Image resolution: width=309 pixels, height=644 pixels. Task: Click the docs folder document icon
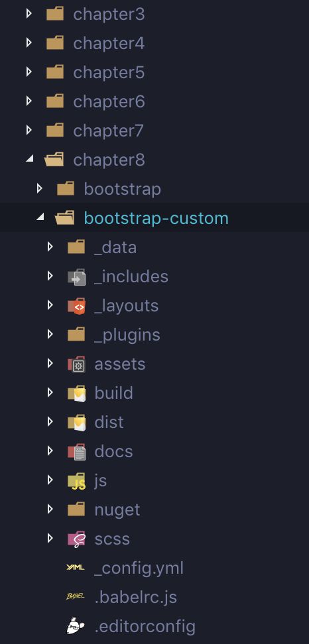click(x=76, y=451)
